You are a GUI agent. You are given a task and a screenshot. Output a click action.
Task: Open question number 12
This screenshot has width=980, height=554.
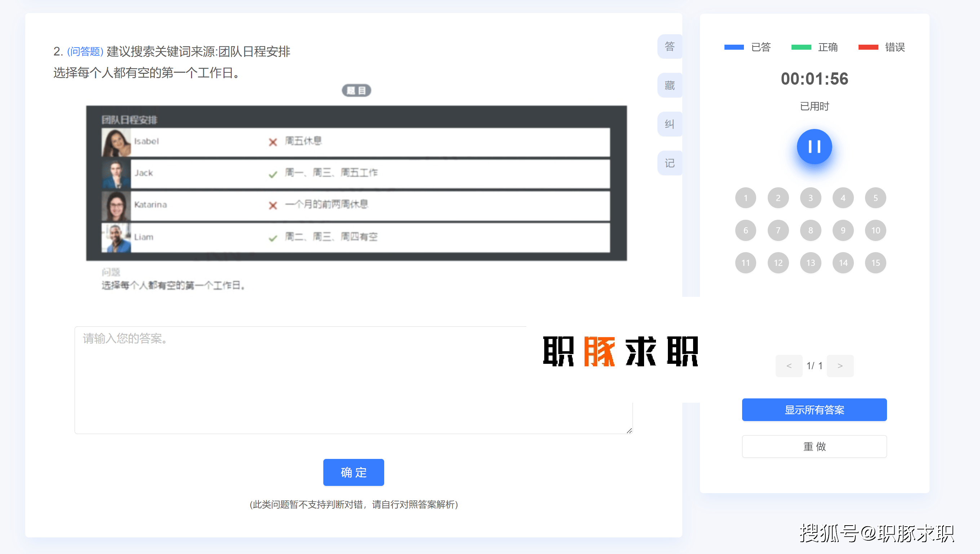point(778,263)
